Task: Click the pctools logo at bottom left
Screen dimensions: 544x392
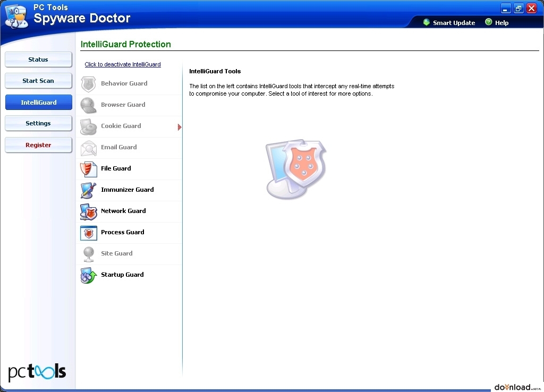Action: pos(37,372)
